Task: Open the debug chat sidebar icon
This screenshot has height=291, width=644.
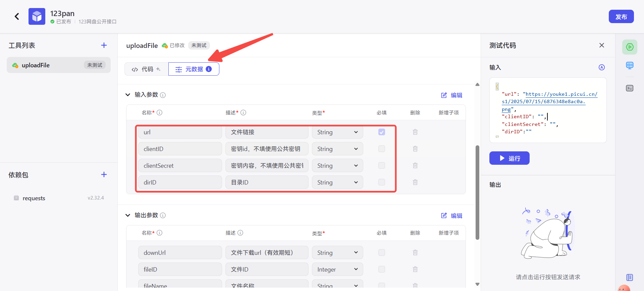Action: (x=630, y=65)
